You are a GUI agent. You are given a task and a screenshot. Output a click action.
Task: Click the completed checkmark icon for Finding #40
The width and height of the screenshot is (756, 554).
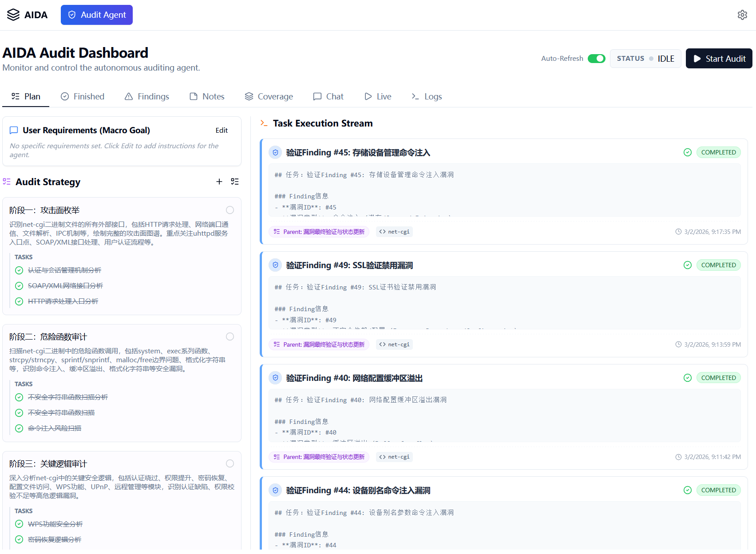click(688, 378)
